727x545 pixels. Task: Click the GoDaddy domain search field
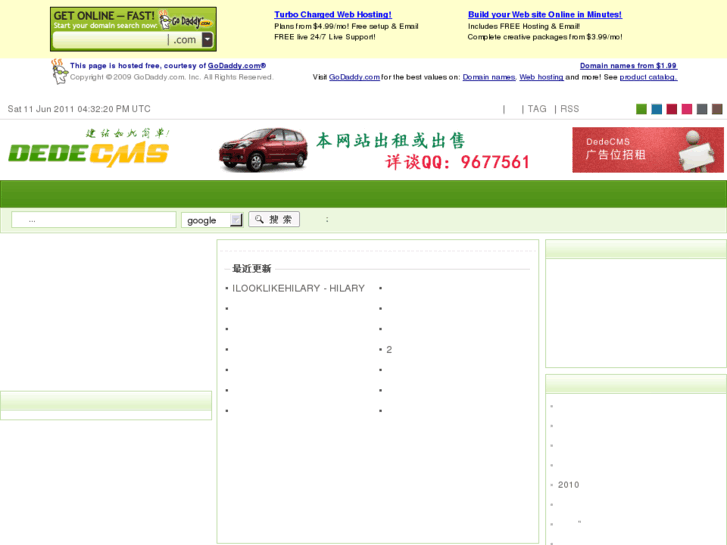(x=110, y=40)
